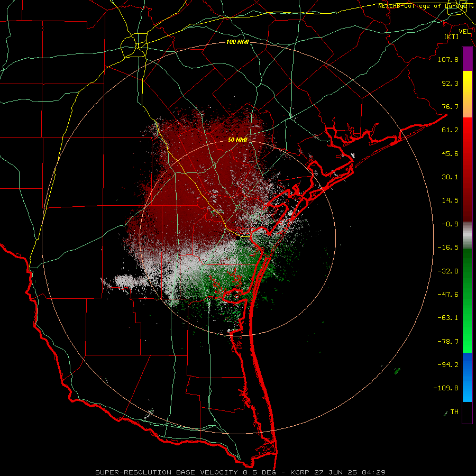Click the -78.7 velocity scale value
This screenshot has height=476, width=476.
[x=448, y=342]
